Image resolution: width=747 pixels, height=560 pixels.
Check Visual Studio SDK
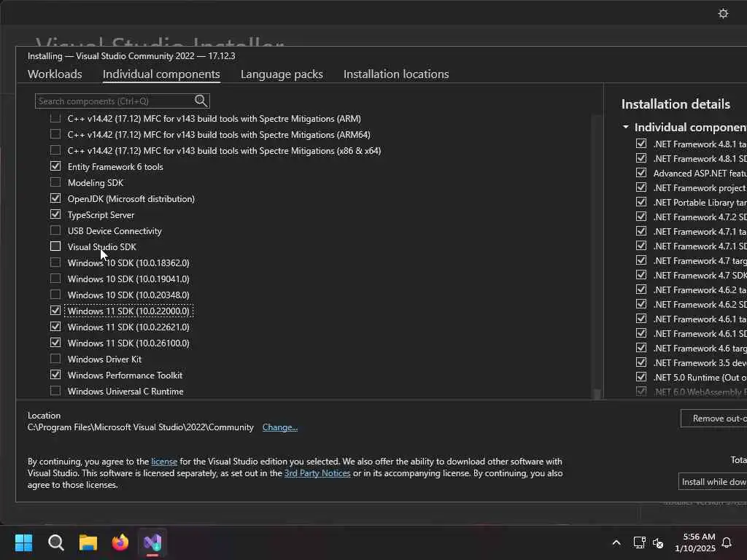point(55,246)
